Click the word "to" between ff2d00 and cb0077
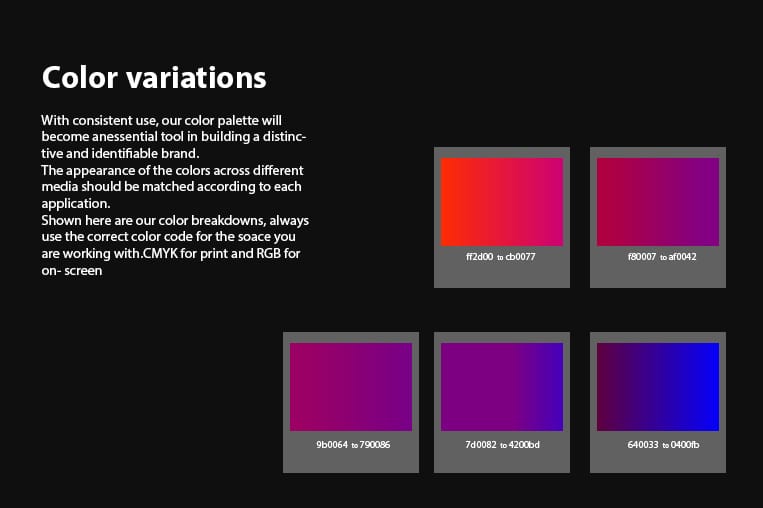763x508 pixels. click(501, 258)
